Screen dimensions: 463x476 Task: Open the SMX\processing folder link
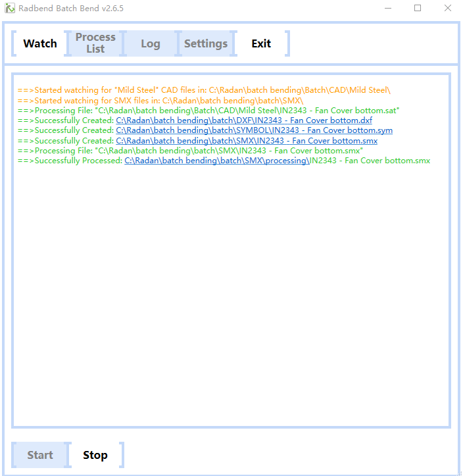(x=217, y=161)
